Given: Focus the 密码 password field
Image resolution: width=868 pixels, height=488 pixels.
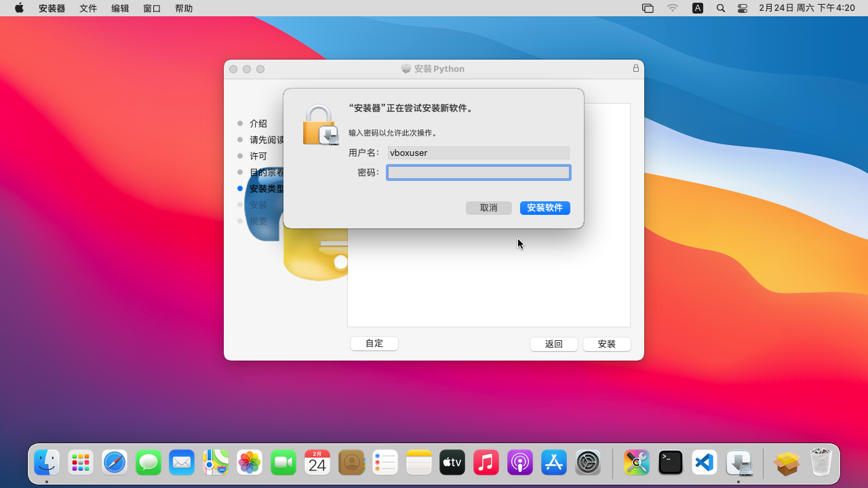Looking at the screenshot, I should [x=479, y=173].
